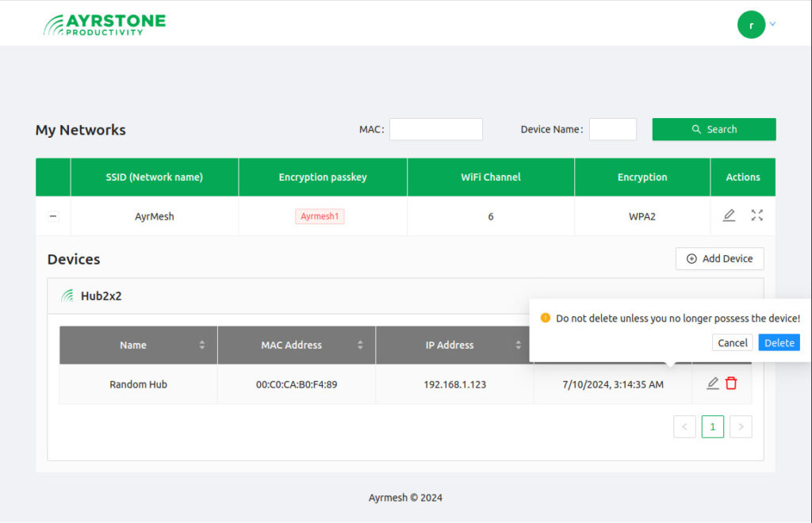Click the Add Device button
The height and width of the screenshot is (523, 812).
[x=719, y=258]
